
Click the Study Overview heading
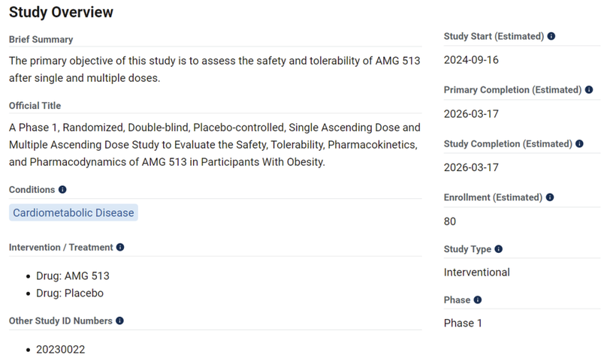(x=62, y=12)
